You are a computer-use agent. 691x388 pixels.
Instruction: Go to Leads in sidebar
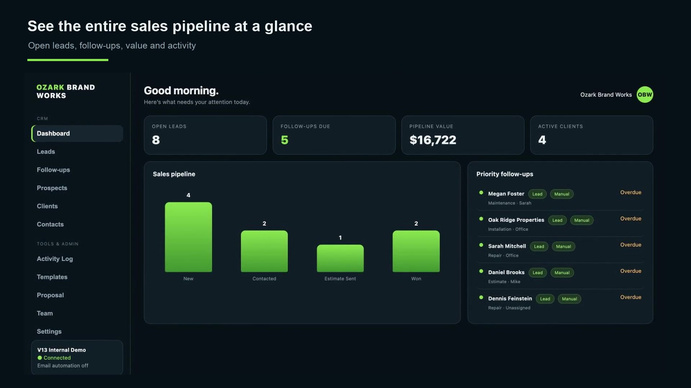(46, 152)
